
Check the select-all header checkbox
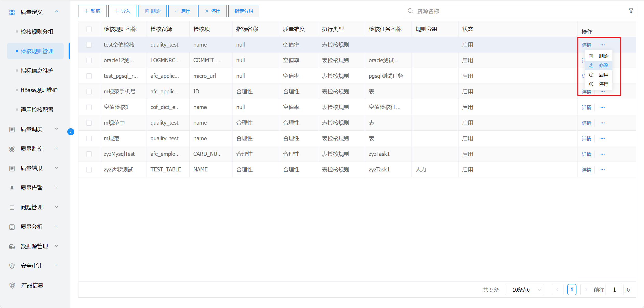pos(89,29)
